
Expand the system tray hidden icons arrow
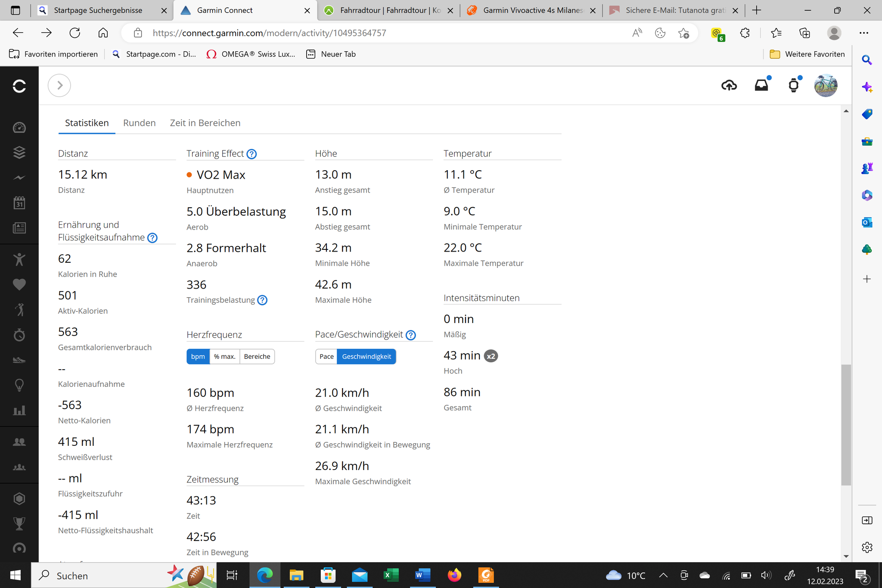(x=663, y=575)
